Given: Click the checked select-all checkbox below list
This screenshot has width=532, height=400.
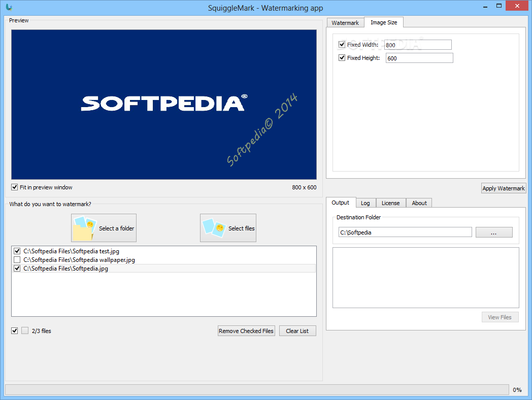Looking at the screenshot, I should [15, 331].
